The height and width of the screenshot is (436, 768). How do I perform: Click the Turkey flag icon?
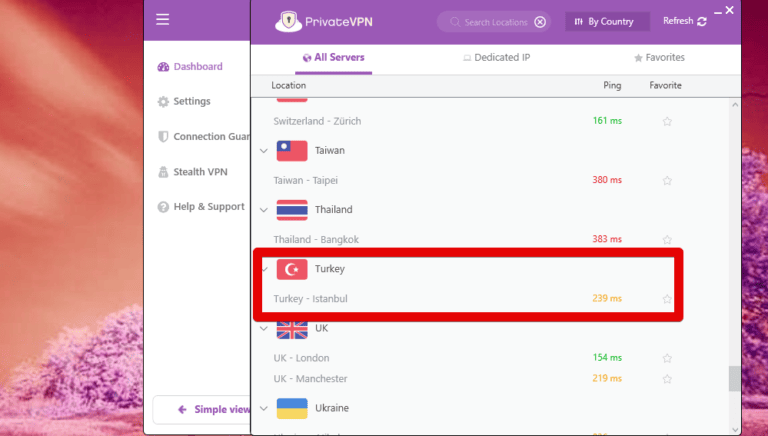(x=292, y=269)
